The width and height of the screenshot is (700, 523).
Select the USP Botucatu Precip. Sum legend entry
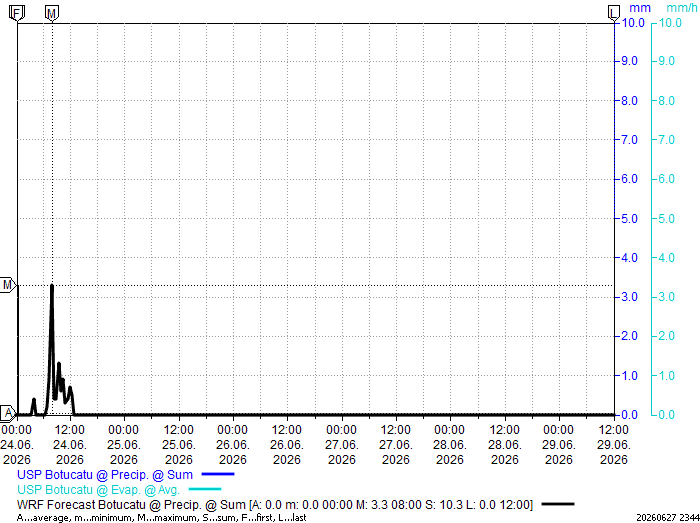click(x=105, y=474)
